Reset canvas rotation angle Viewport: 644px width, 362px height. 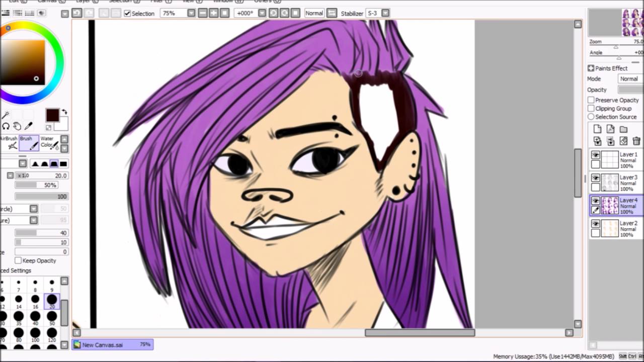(295, 13)
